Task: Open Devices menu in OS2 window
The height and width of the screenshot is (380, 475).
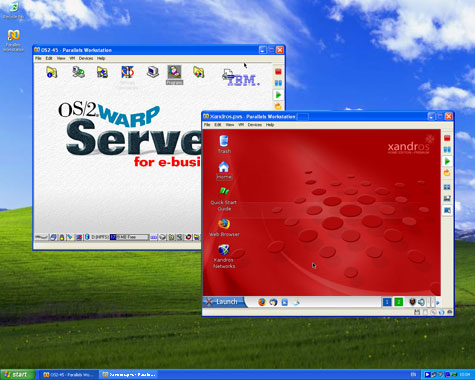Action: (x=86, y=58)
